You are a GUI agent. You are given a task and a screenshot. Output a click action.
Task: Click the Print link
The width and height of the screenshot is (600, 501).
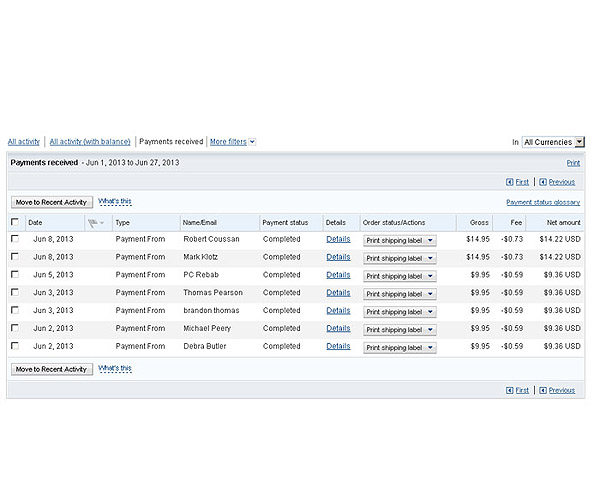point(573,162)
